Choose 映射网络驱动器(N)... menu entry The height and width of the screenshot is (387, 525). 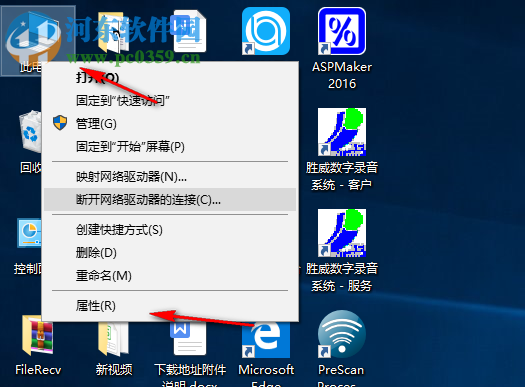[170, 176]
